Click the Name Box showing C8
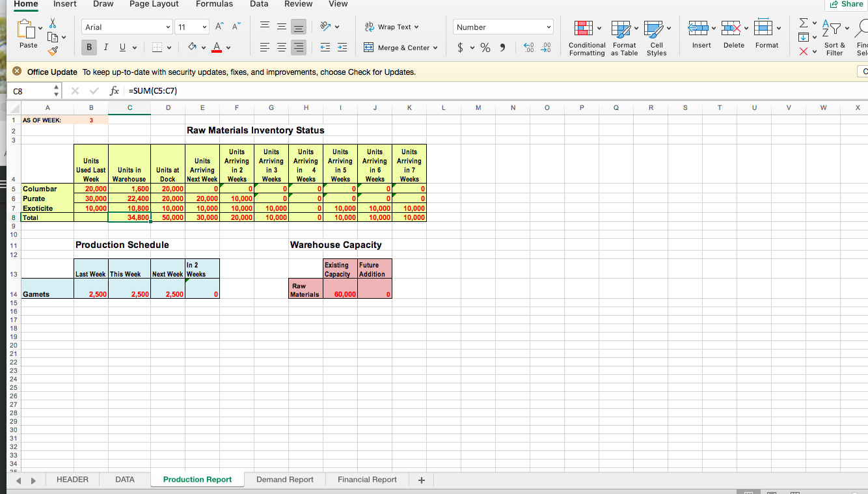Screen dimensions: 868x494 [33, 91]
